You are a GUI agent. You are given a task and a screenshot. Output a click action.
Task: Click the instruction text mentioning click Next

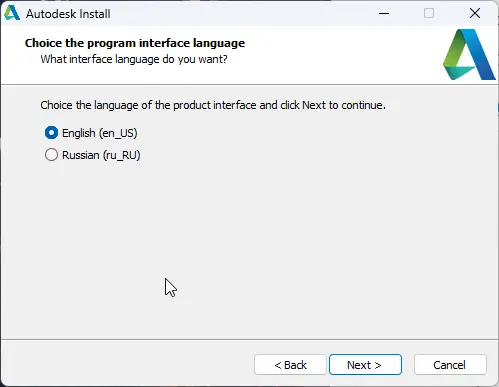pos(213,105)
